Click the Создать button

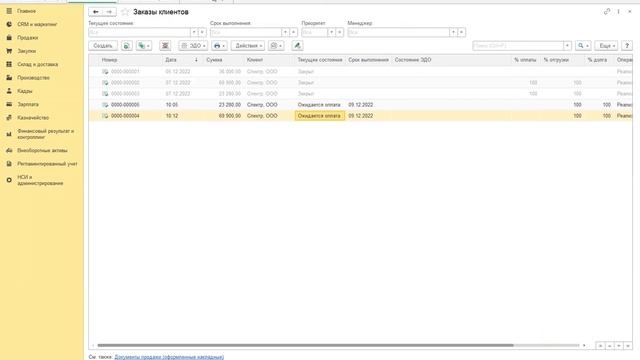click(x=103, y=46)
